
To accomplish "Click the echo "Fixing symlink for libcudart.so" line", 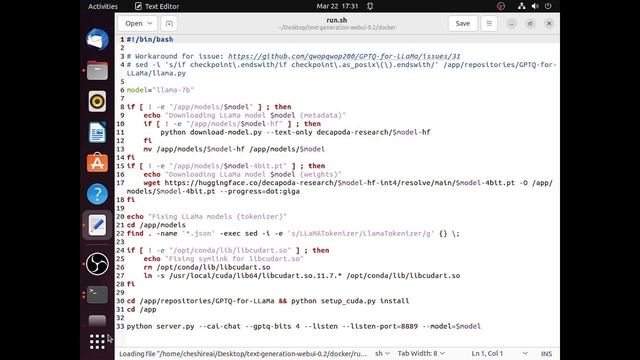I will coord(223,259).
